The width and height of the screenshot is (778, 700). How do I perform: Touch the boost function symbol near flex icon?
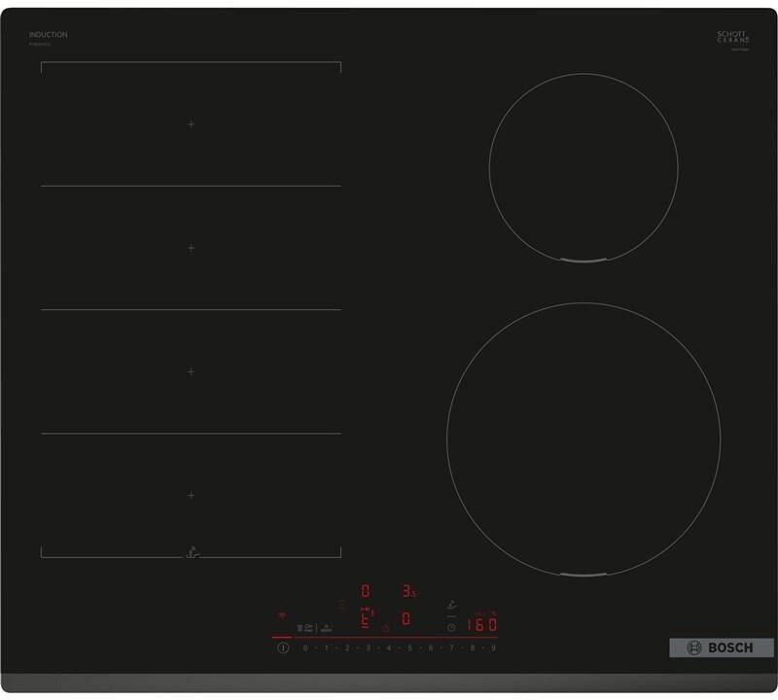[x=327, y=628]
